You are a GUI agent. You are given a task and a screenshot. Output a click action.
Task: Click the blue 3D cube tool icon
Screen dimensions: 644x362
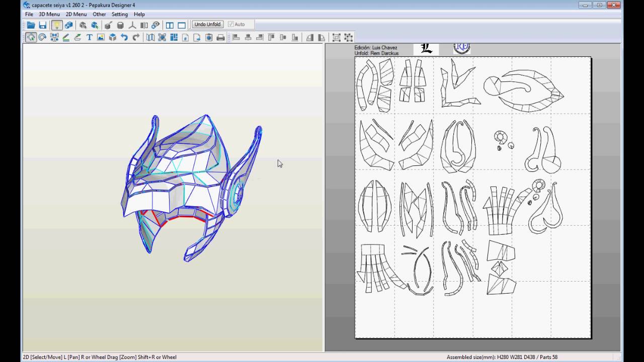(113, 37)
